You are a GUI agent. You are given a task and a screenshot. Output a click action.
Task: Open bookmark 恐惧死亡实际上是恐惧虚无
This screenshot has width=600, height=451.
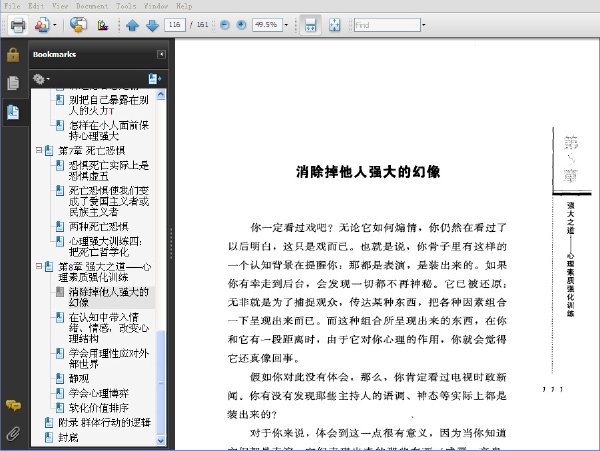tap(109, 171)
